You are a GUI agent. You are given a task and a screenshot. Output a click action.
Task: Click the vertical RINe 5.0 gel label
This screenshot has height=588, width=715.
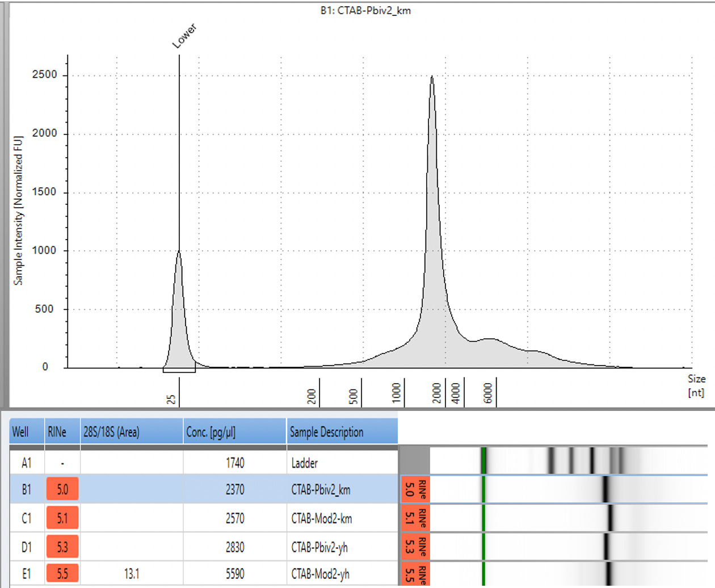tap(415, 489)
